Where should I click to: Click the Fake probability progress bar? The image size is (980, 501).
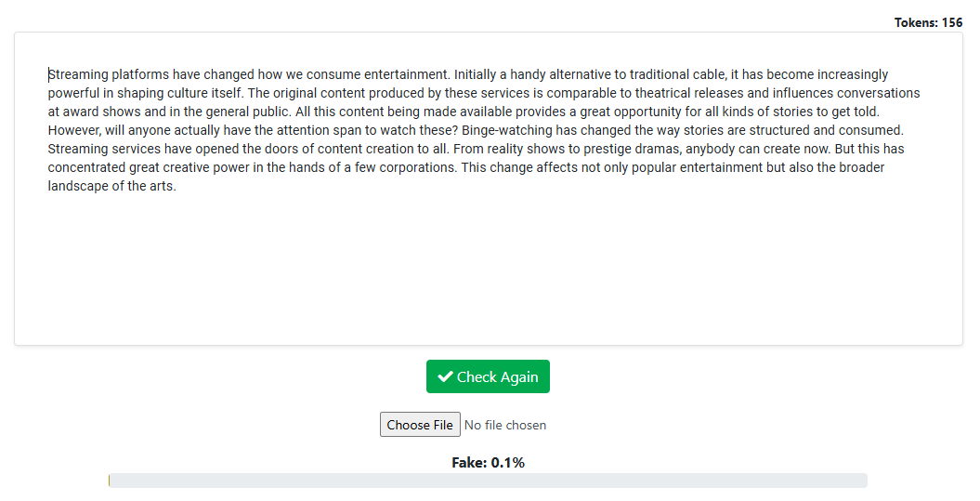[x=488, y=481]
